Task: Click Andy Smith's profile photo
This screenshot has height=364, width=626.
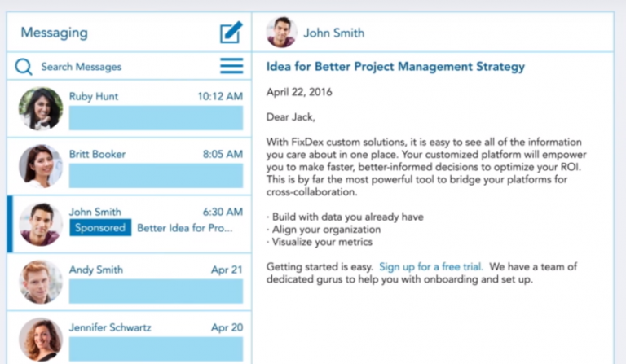Action: [x=40, y=282]
